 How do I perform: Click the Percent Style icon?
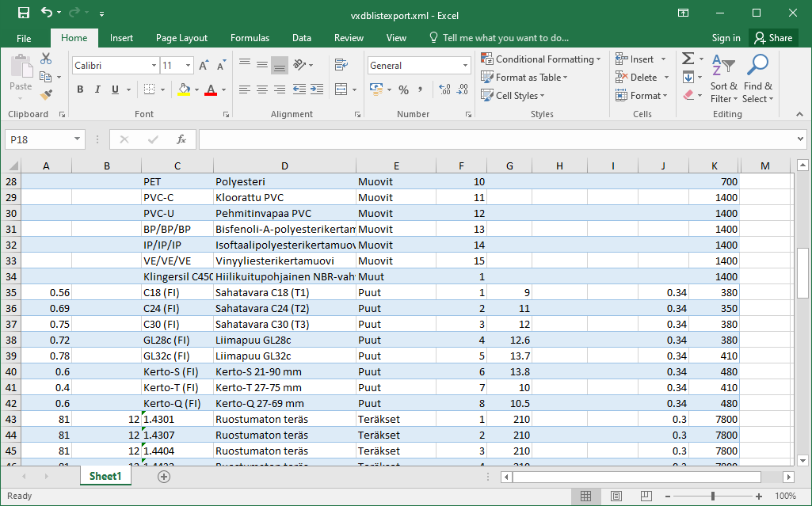click(404, 89)
